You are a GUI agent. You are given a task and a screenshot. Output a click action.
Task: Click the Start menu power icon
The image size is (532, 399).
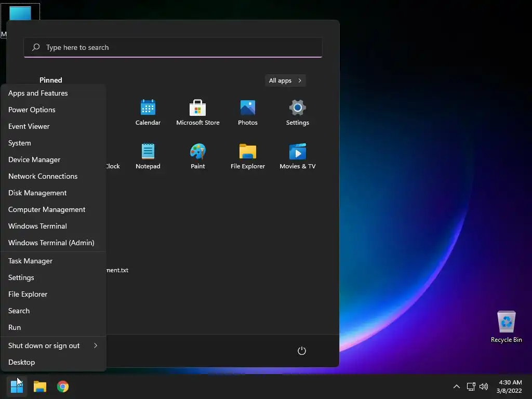302,351
